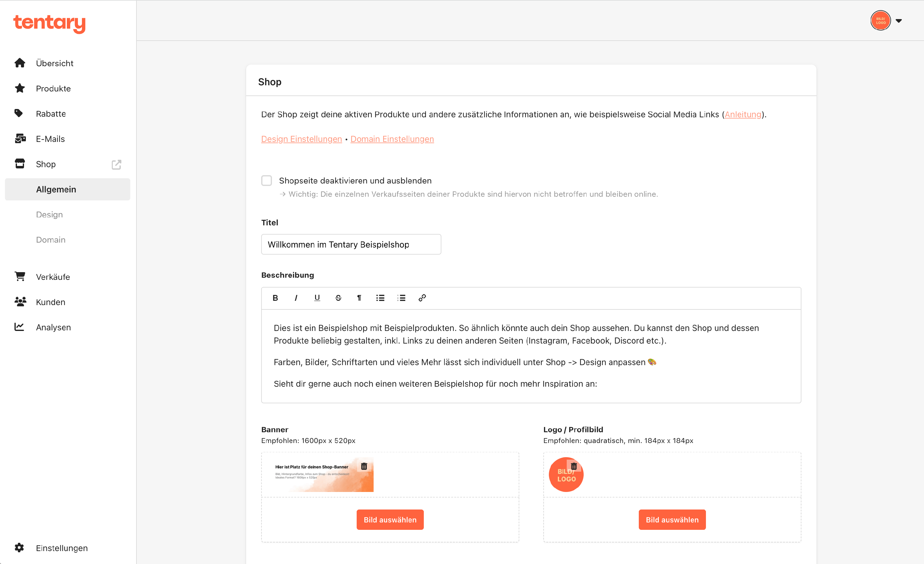Open the Design submenu item
The image size is (924, 564).
tap(50, 215)
